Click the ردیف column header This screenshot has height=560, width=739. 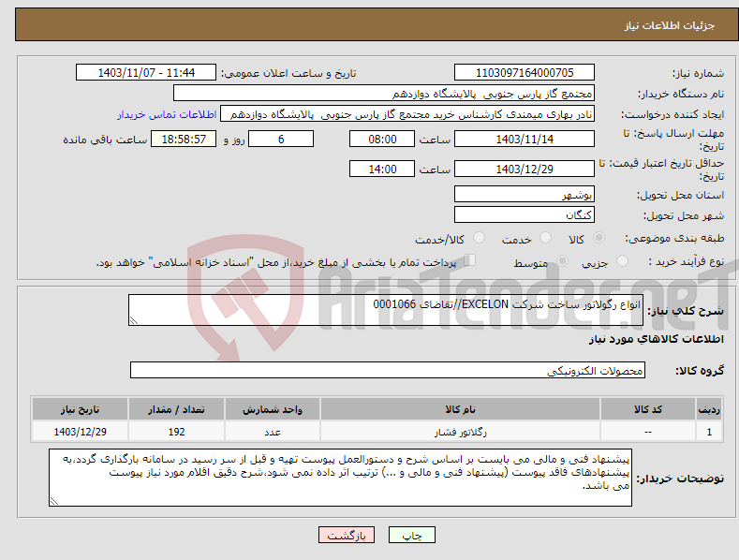pyautogui.click(x=709, y=409)
